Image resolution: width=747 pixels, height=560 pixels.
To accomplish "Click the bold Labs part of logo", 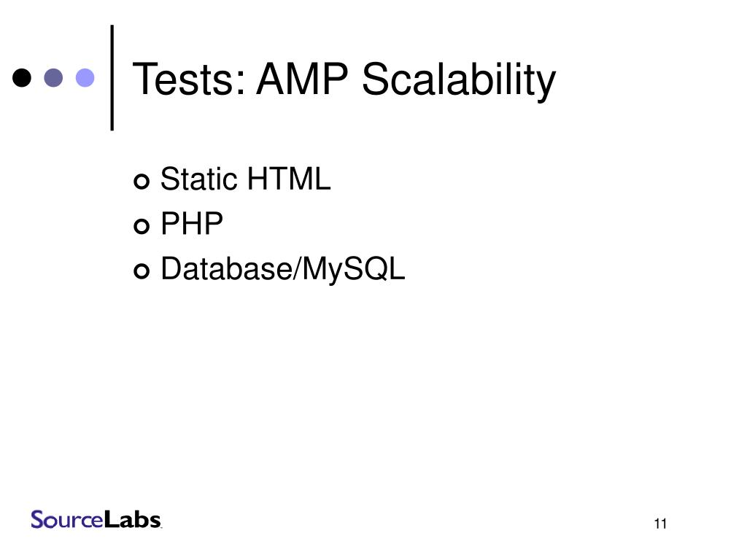I will pos(133,519).
